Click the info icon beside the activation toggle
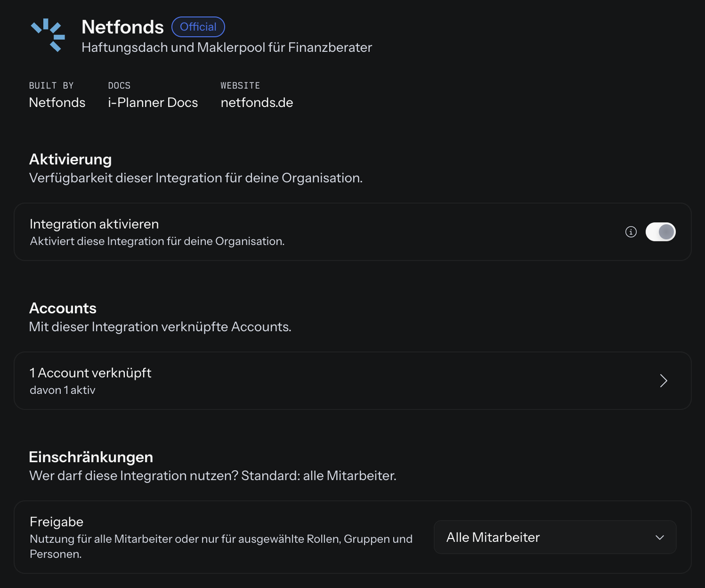The height and width of the screenshot is (588, 705). tap(631, 232)
